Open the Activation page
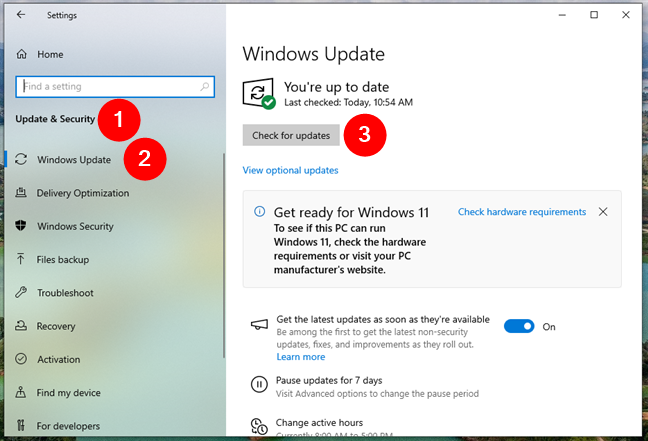 59,360
